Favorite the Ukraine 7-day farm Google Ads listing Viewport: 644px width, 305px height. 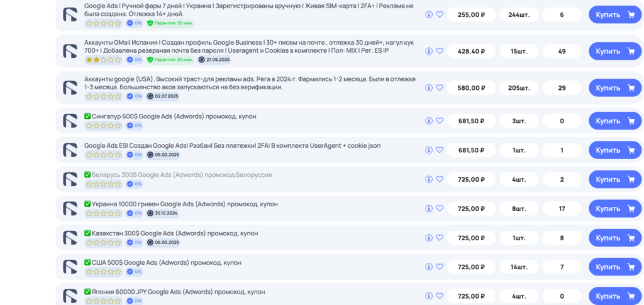coord(440,14)
